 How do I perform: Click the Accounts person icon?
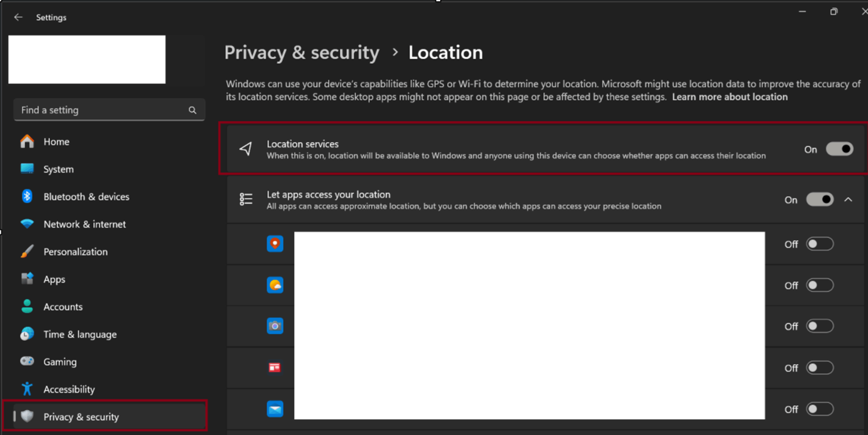(x=27, y=306)
